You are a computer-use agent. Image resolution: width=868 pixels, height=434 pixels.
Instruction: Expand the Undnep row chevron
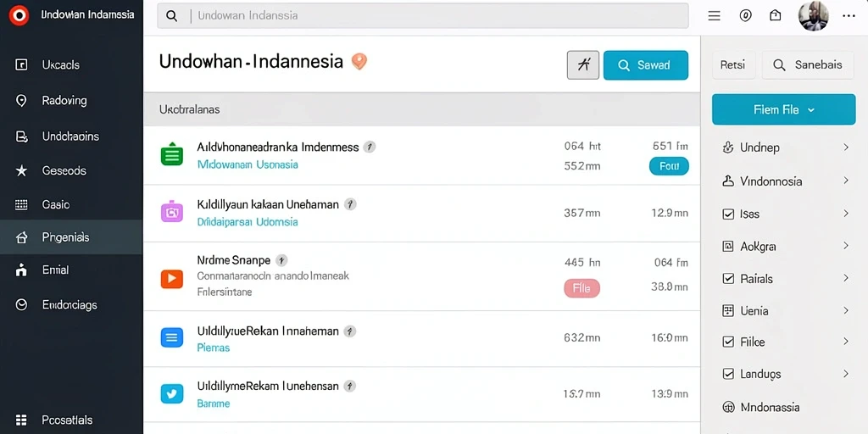point(846,147)
